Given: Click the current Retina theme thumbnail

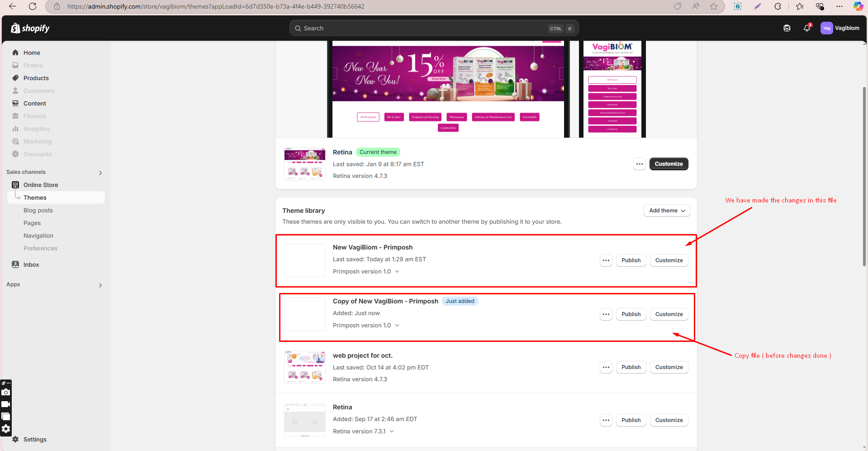Looking at the screenshot, I should point(305,164).
